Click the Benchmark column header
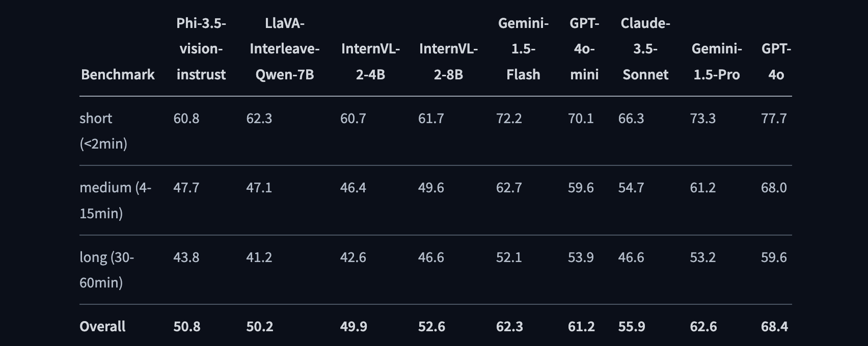This screenshot has height=346, width=868. [x=118, y=74]
